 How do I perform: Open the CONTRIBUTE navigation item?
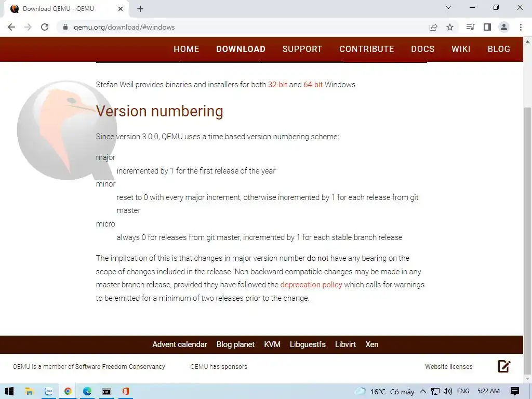[x=367, y=49]
